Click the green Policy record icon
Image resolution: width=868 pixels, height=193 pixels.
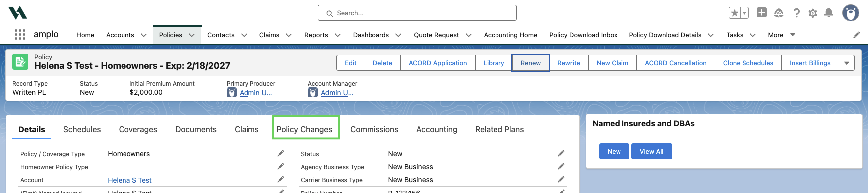point(20,62)
